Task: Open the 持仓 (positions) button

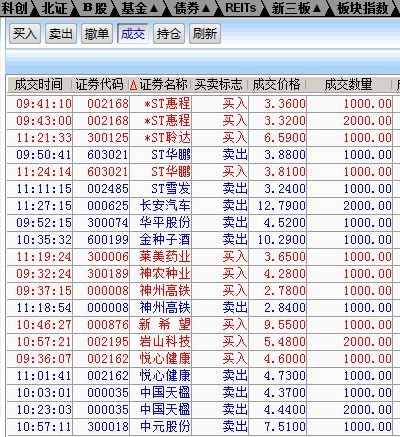Action: pos(169,34)
